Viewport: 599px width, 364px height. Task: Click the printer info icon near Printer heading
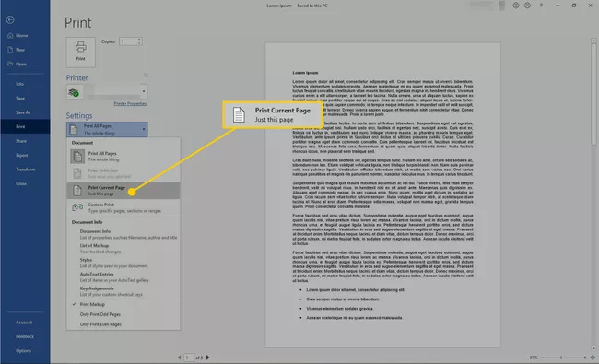(x=146, y=76)
